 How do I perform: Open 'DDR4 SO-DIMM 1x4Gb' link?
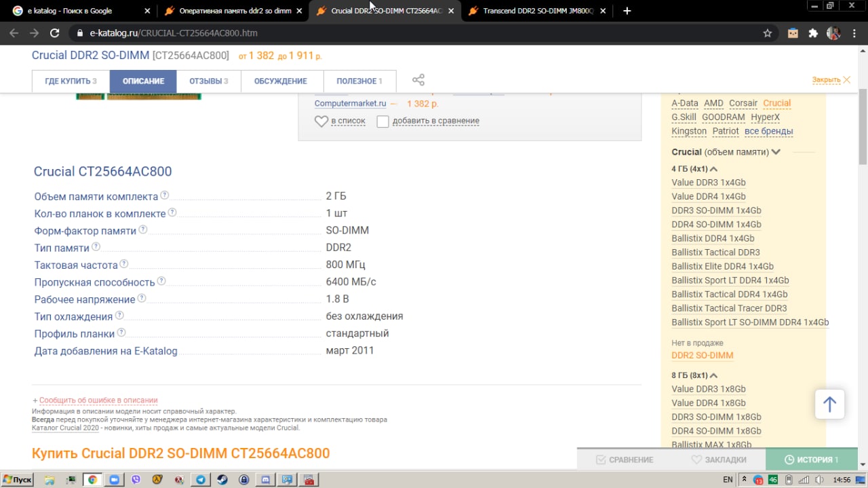[716, 224]
